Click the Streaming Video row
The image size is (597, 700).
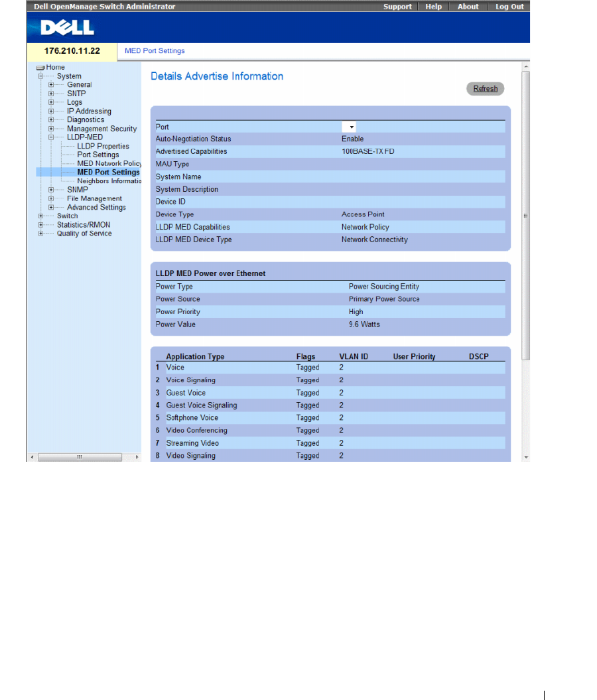(330, 443)
